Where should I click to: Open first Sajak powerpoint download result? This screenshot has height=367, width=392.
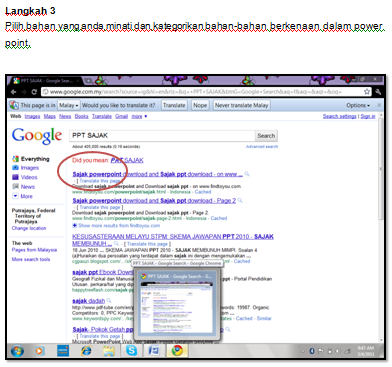click(x=158, y=174)
